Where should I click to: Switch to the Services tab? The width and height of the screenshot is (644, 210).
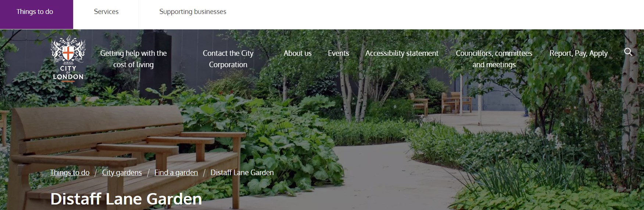(106, 12)
